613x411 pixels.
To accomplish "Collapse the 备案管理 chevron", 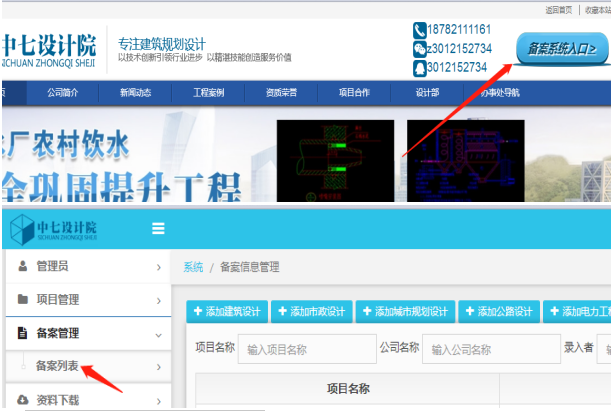I will [x=158, y=335].
